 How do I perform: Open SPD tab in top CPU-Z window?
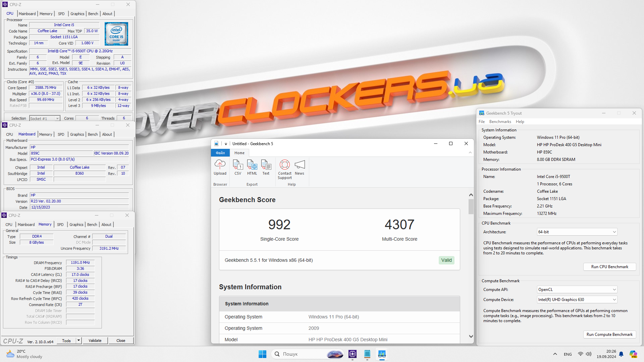[x=61, y=14]
